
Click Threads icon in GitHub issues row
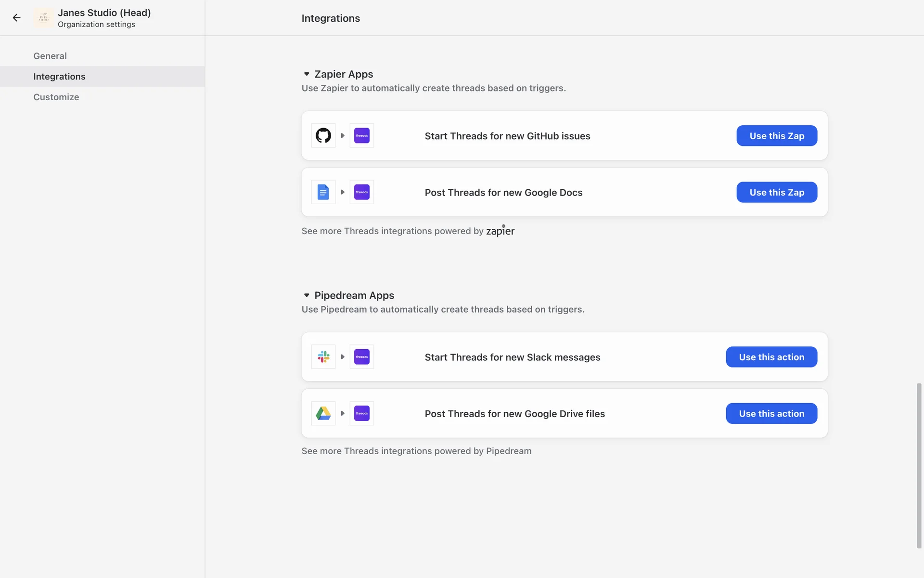pyautogui.click(x=362, y=136)
